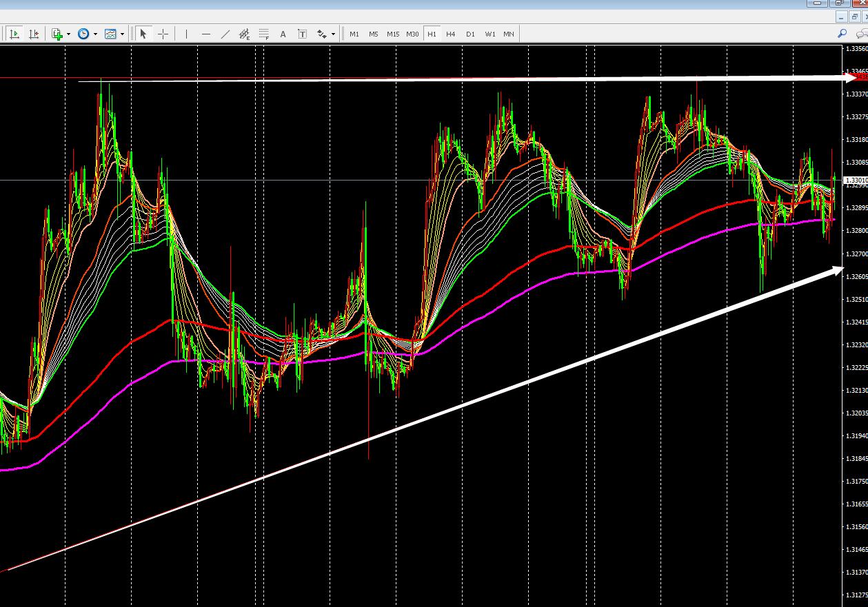This screenshot has height=607, width=868.
Task: Open the Periods clock icon
Action: tap(83, 34)
